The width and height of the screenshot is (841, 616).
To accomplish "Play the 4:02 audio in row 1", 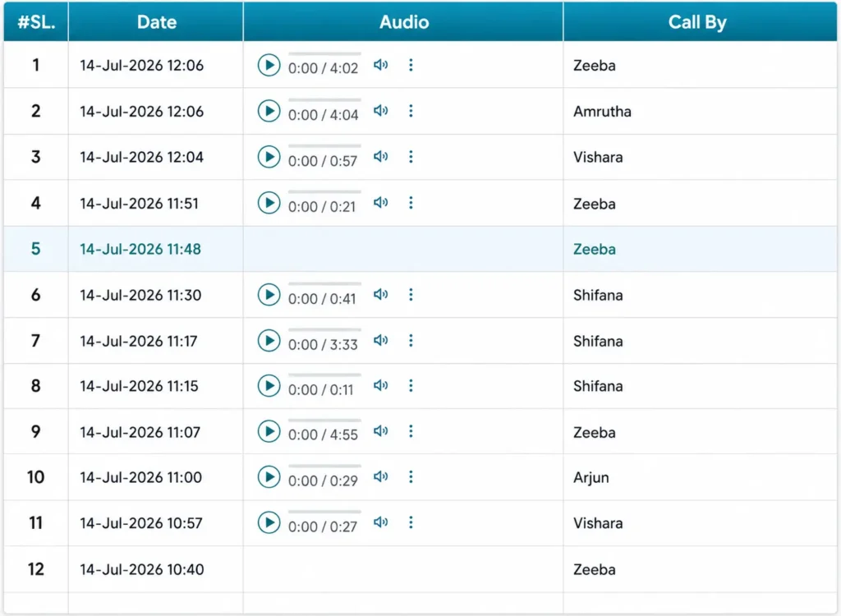I will (x=269, y=65).
